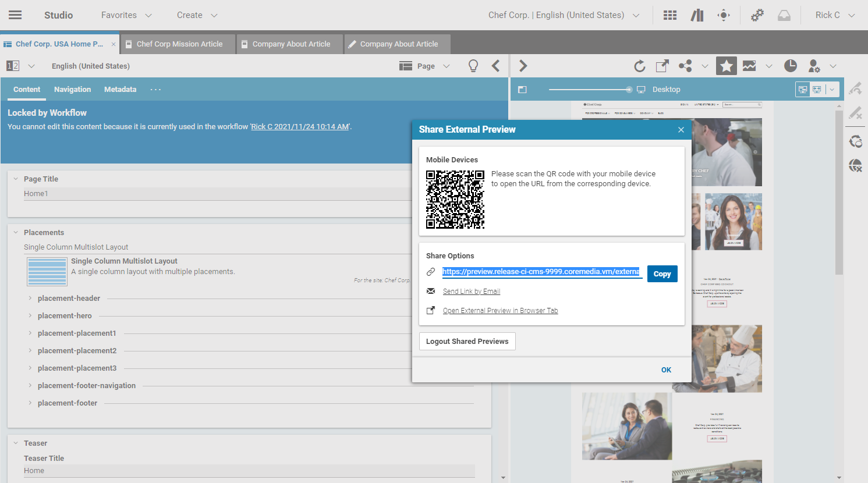The width and height of the screenshot is (868, 483).
Task: Reload the preview with refresh icon
Action: click(639, 66)
